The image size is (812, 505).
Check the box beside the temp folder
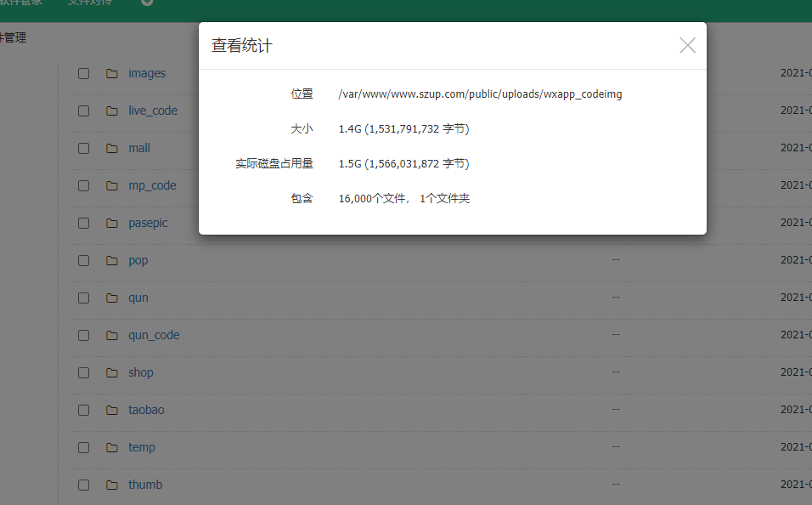pos(83,448)
